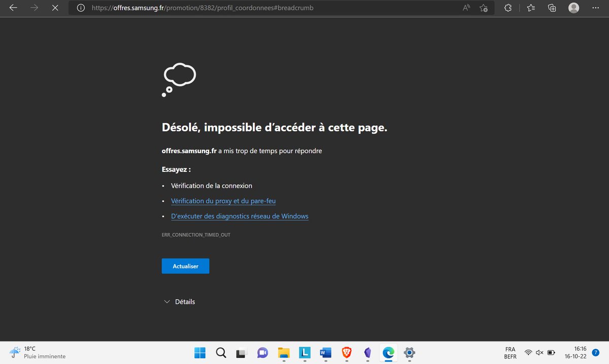Viewport: 609px width, 364px height.
Task: Click the Microsoft Edge taskbar icon
Action: click(388, 352)
